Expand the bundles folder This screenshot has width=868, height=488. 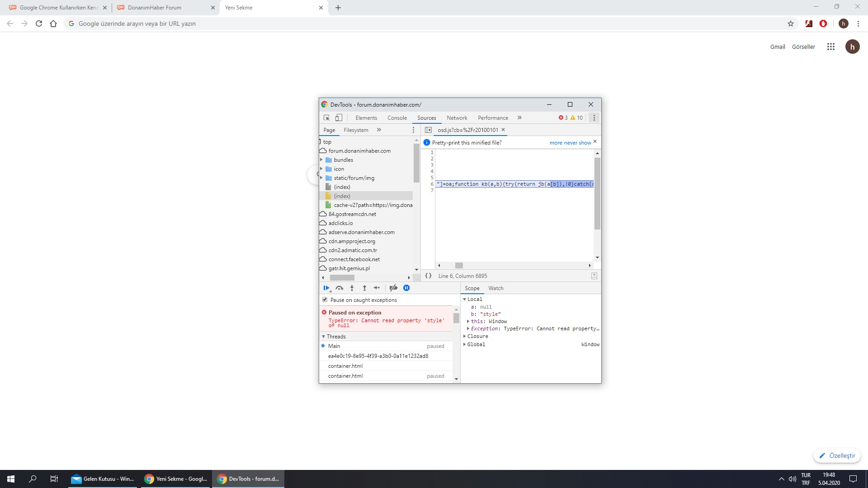coord(321,160)
